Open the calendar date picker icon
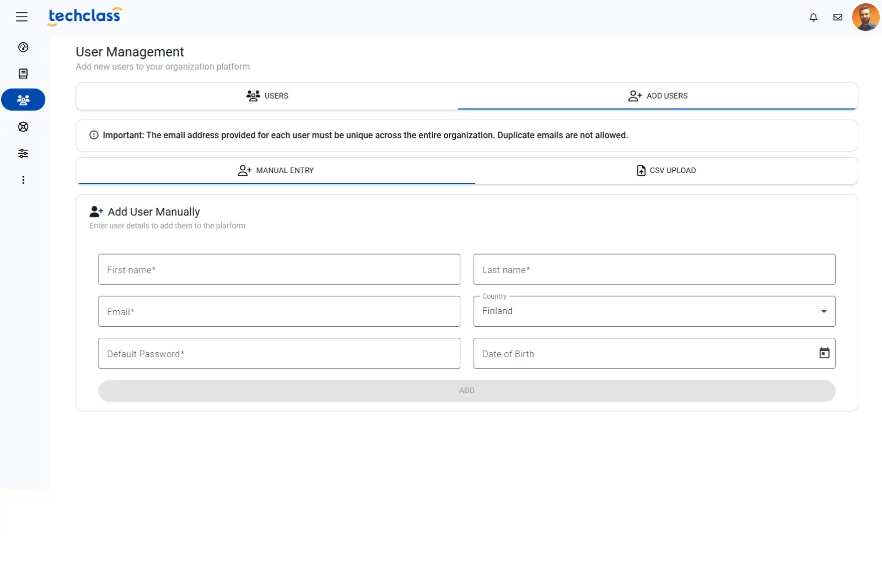This screenshot has width=882, height=588. tap(824, 353)
